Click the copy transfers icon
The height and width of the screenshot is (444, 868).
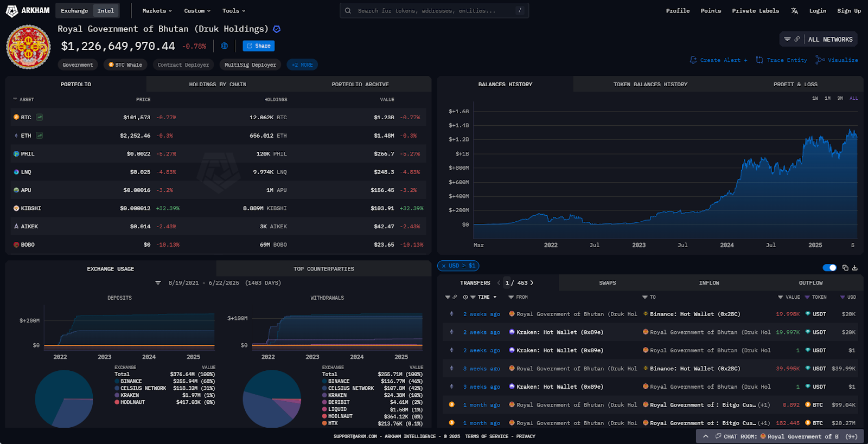tap(845, 268)
